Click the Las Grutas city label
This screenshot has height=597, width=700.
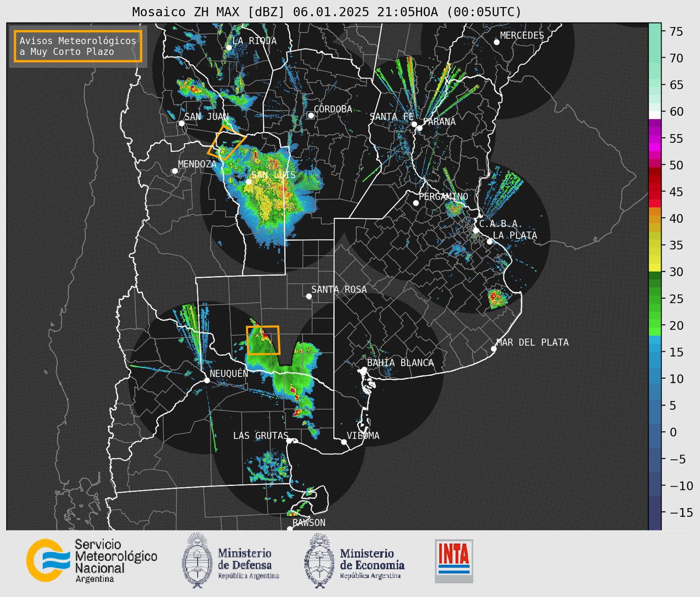click(x=261, y=436)
